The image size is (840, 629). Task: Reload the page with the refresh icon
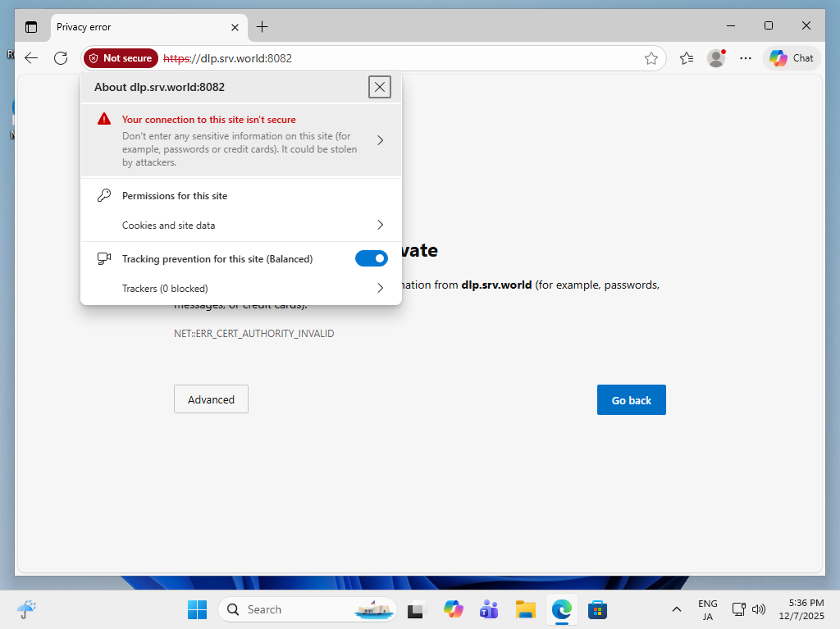61,58
